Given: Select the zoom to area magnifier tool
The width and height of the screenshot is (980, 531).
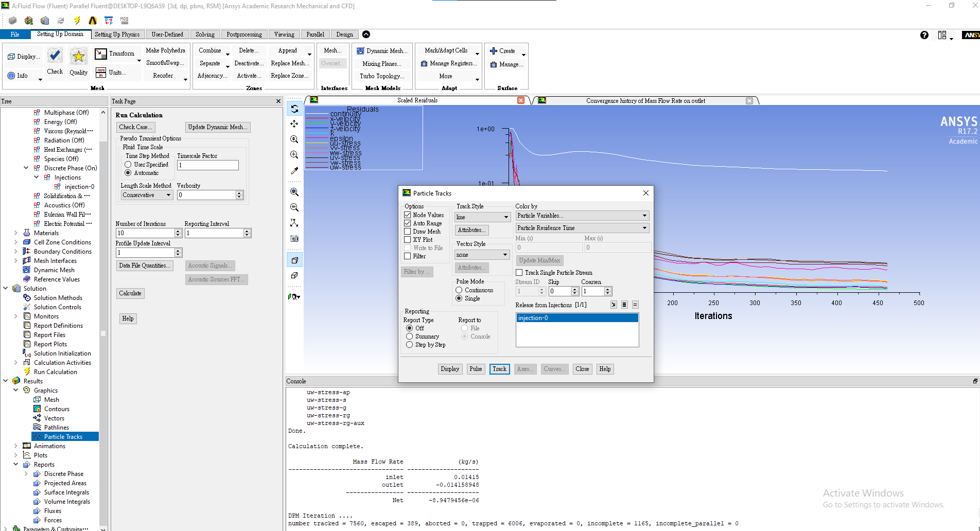Looking at the screenshot, I should [x=294, y=139].
